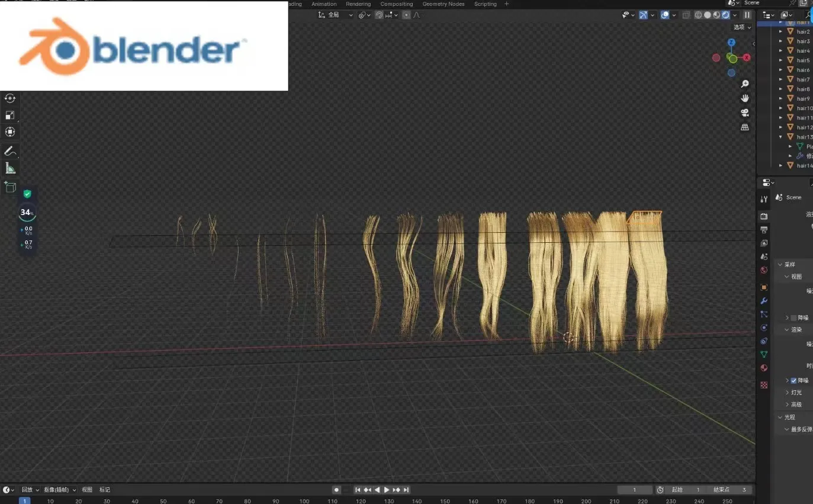Select the Measure tool in left toolbar
813x504 pixels.
click(x=10, y=169)
